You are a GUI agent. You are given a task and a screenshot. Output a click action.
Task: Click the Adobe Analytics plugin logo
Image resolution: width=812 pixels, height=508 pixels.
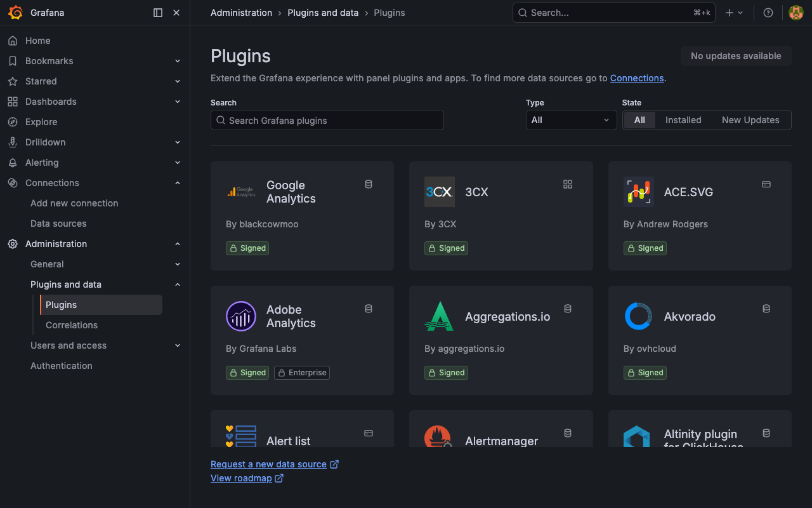(x=241, y=316)
